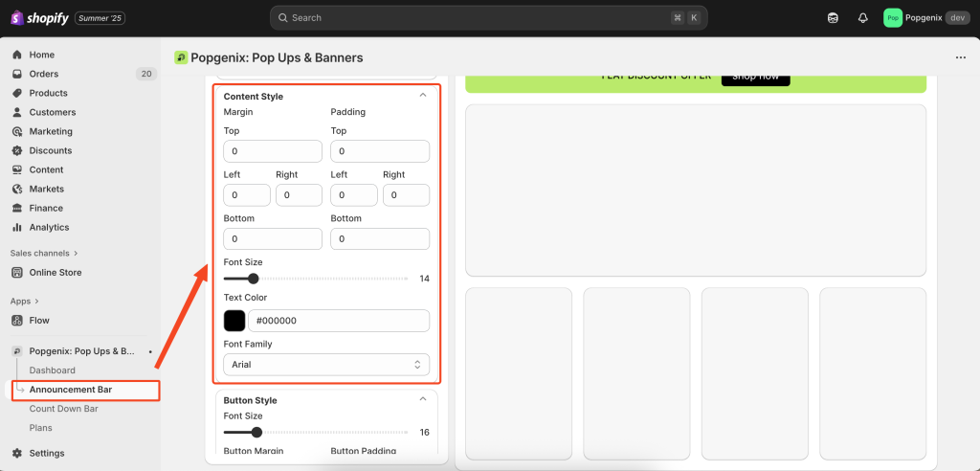Open the Markets globe icon
The height and width of the screenshot is (471, 980).
coord(17,189)
